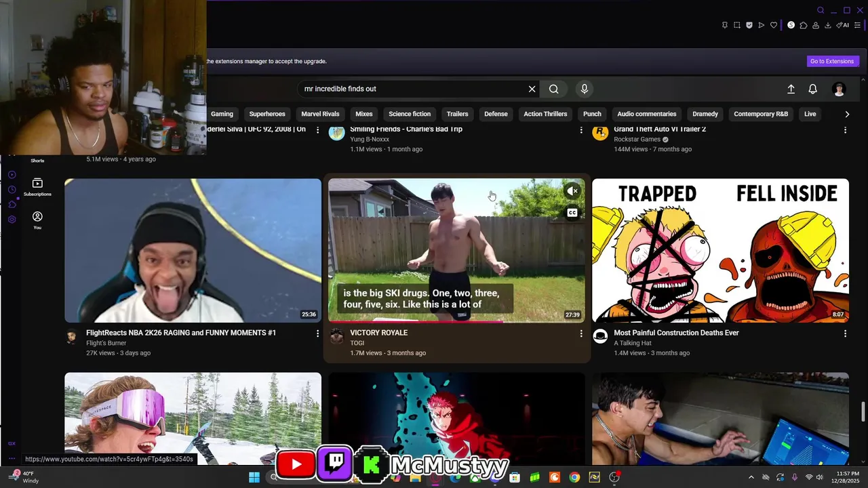Image resolution: width=868 pixels, height=488 pixels.
Task: Open the TRAPPED / FELL INSIDE thumbnail
Action: pos(720,251)
